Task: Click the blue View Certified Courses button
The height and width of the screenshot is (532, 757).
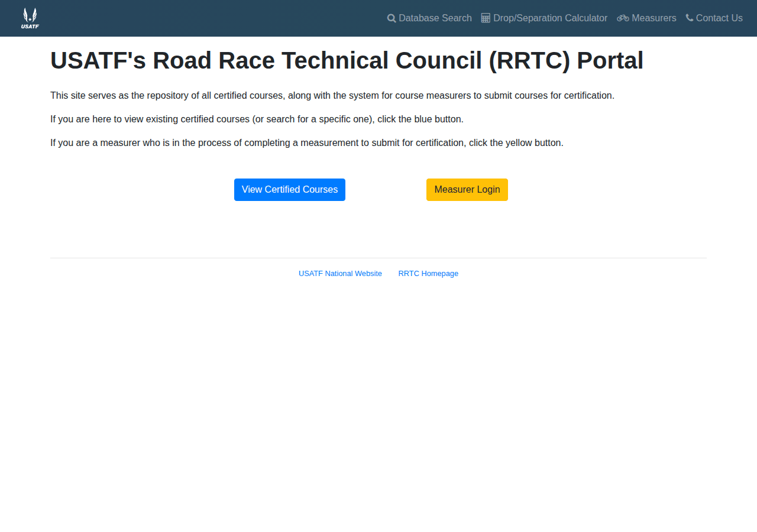Action: 290,190
